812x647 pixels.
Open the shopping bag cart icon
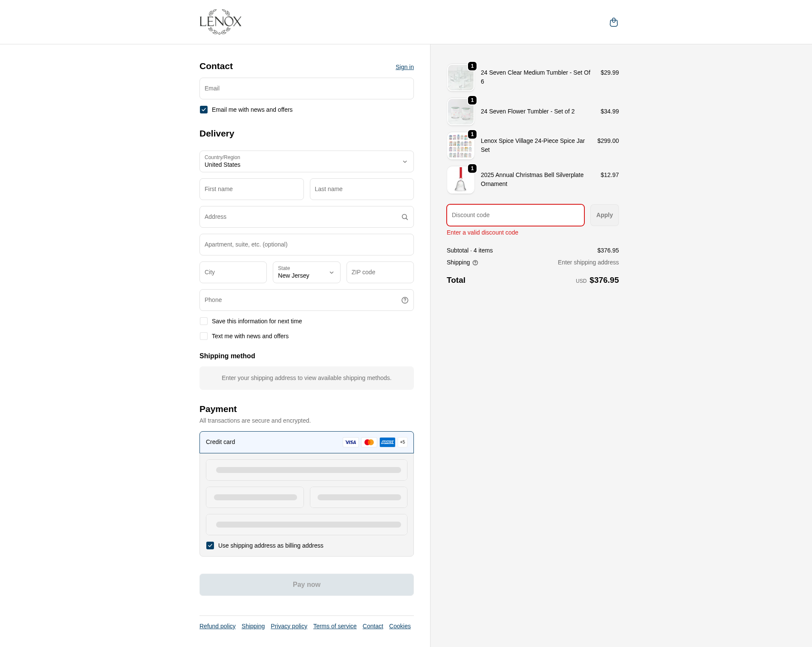pyautogui.click(x=613, y=22)
